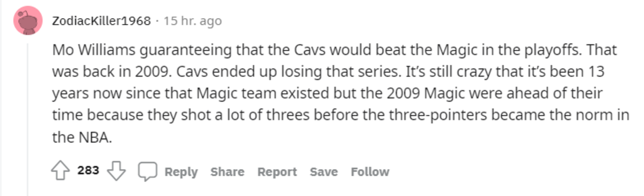The image size is (644, 196).
Task: Share this comment
Action: point(227,172)
